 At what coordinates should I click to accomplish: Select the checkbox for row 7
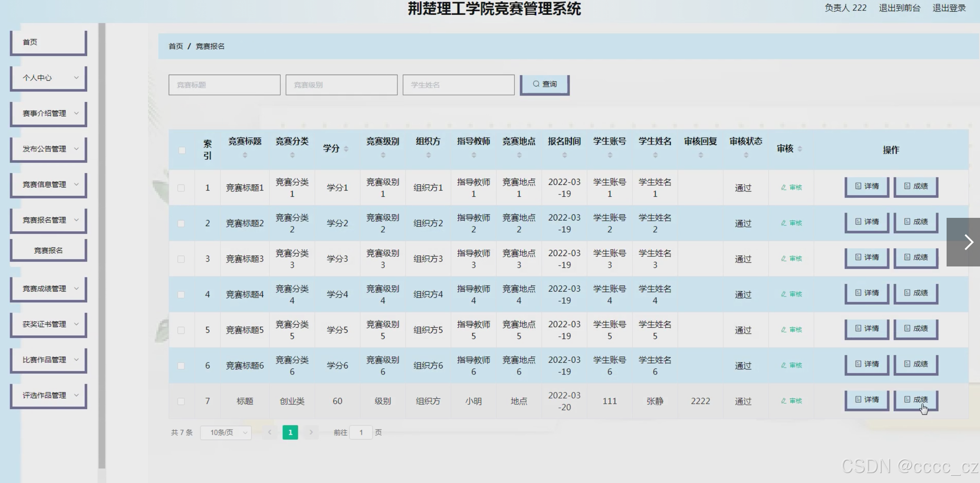pyautogui.click(x=181, y=401)
